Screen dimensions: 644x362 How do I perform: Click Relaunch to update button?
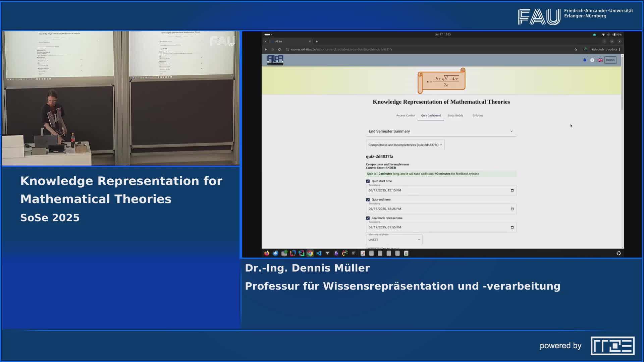tap(604, 49)
